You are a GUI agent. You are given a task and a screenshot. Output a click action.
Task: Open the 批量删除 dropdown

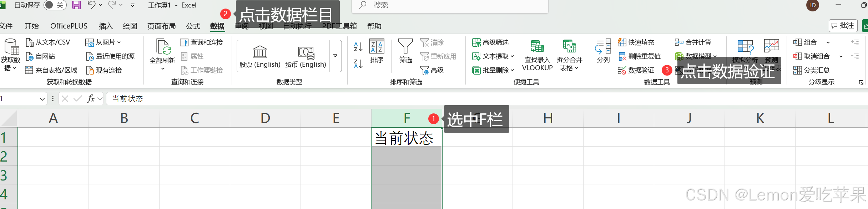pos(493,70)
